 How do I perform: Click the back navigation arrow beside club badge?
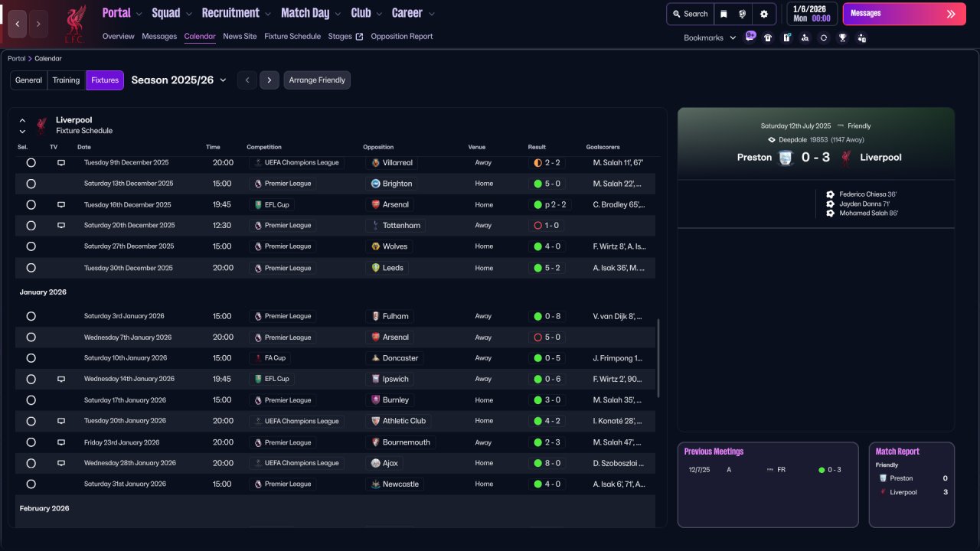(x=18, y=24)
